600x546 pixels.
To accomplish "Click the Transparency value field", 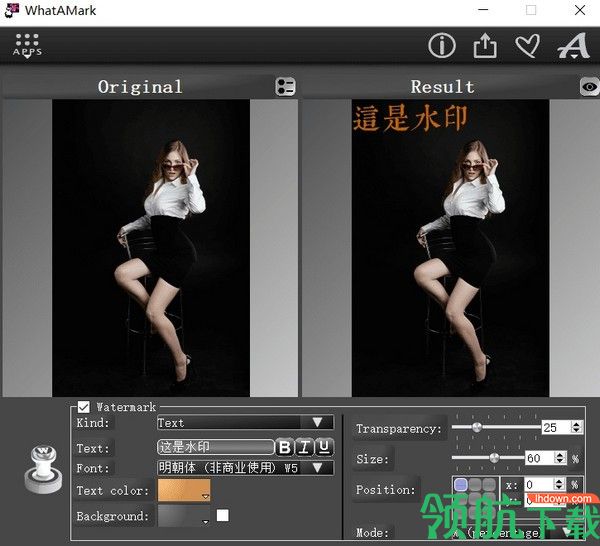I will [556, 427].
